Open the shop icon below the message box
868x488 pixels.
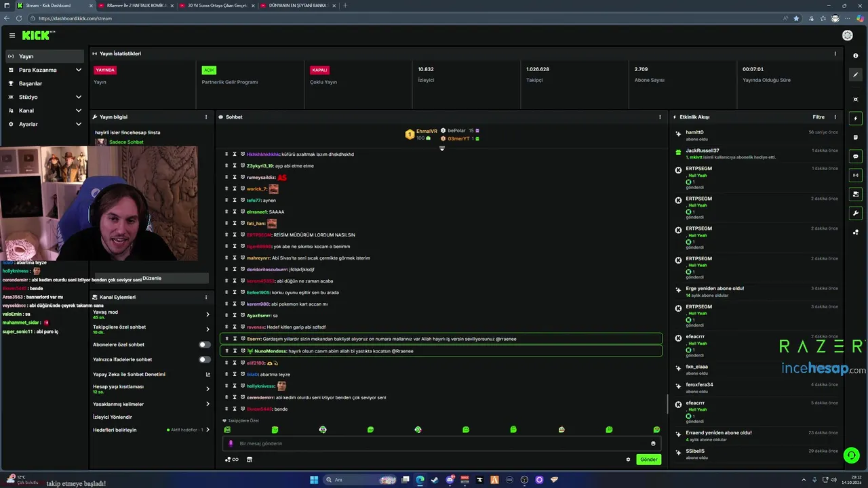(249, 460)
